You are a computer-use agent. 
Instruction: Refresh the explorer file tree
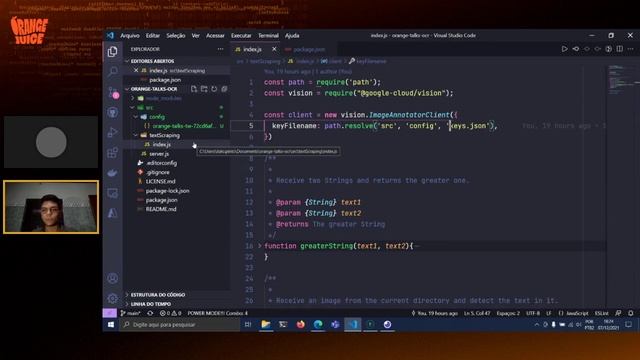[x=214, y=89]
